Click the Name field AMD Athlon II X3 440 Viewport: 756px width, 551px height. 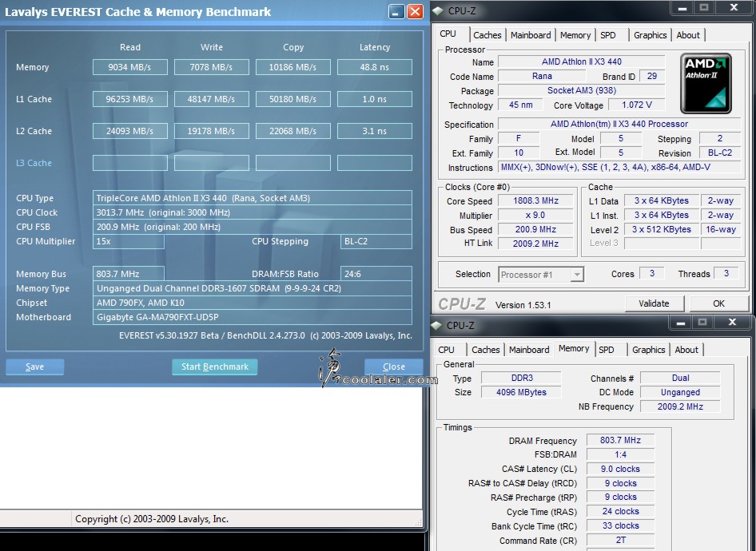click(582, 61)
